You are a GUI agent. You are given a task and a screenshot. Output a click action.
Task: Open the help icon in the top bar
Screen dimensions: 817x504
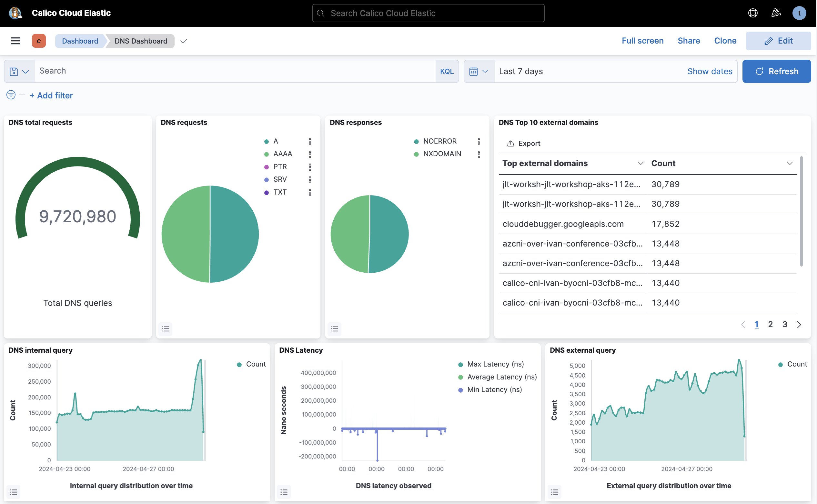pyautogui.click(x=753, y=13)
